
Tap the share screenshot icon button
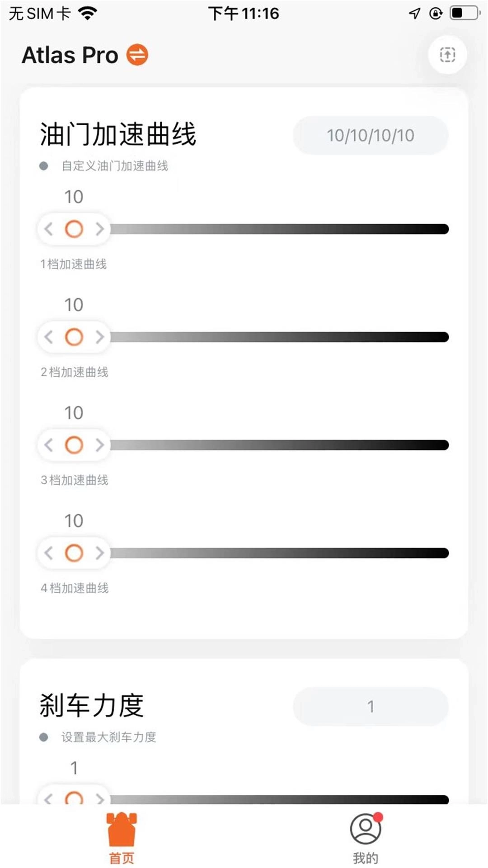(447, 55)
